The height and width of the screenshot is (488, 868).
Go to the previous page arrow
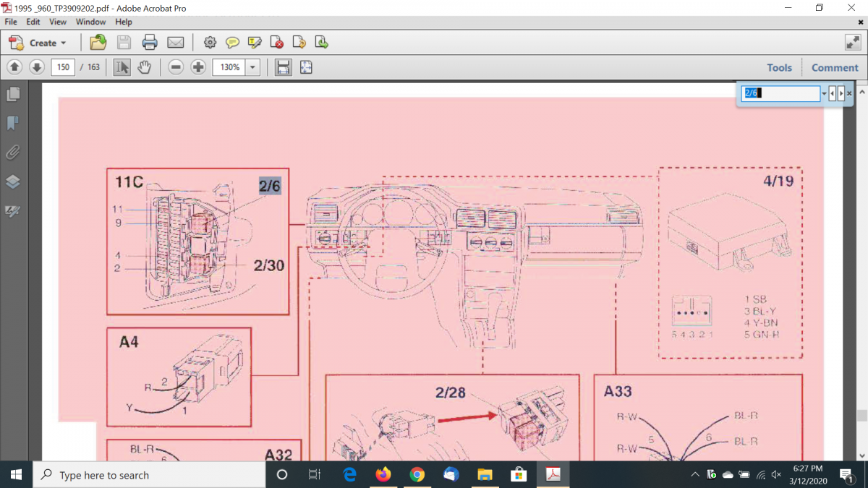tap(14, 67)
